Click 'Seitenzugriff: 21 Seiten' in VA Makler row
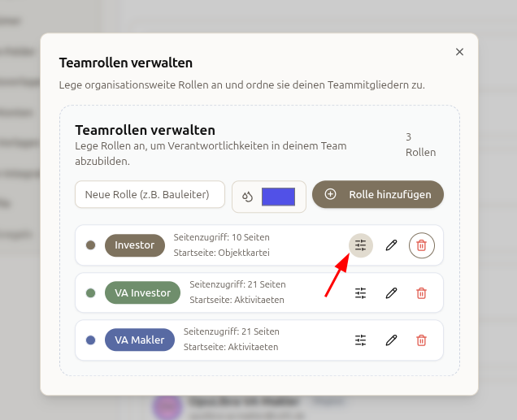 232,331
